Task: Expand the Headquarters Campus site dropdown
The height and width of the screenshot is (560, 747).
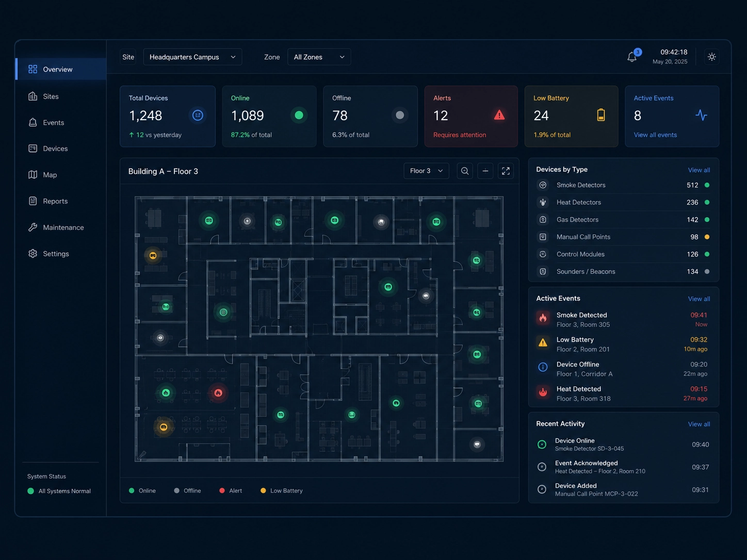Action: 192,57
